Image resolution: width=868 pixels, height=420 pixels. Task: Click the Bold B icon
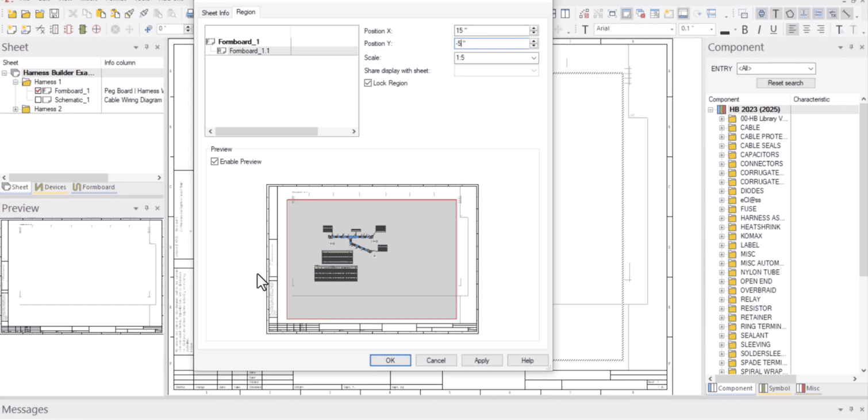coord(745,29)
